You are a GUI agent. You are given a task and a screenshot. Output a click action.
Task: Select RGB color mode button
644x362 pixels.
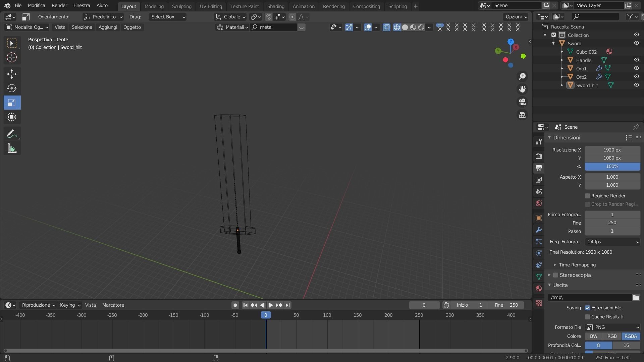click(x=612, y=336)
